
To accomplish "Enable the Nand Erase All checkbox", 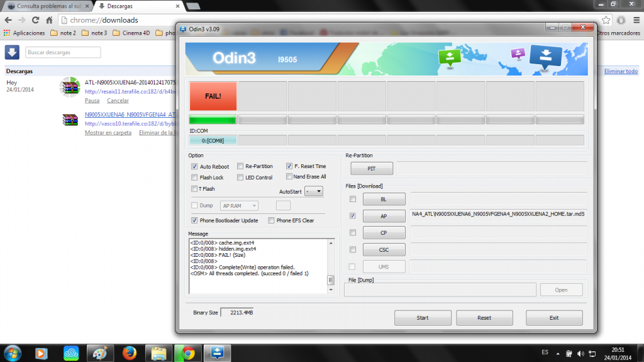I will click(289, 177).
